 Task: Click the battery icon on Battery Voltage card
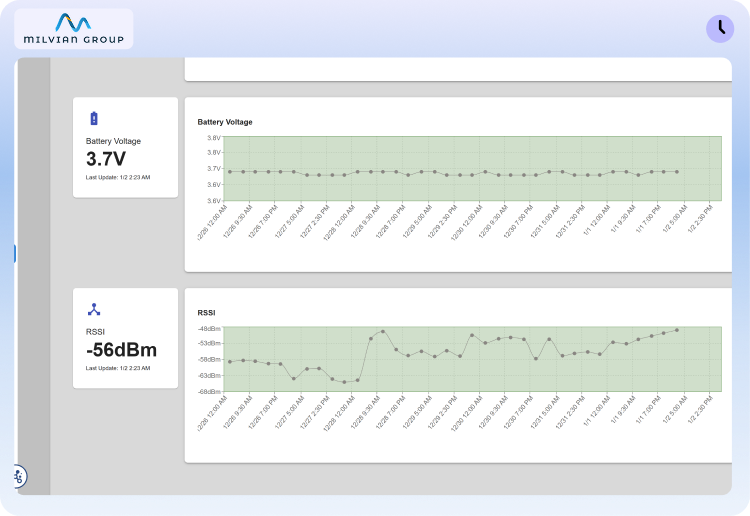pyautogui.click(x=94, y=118)
